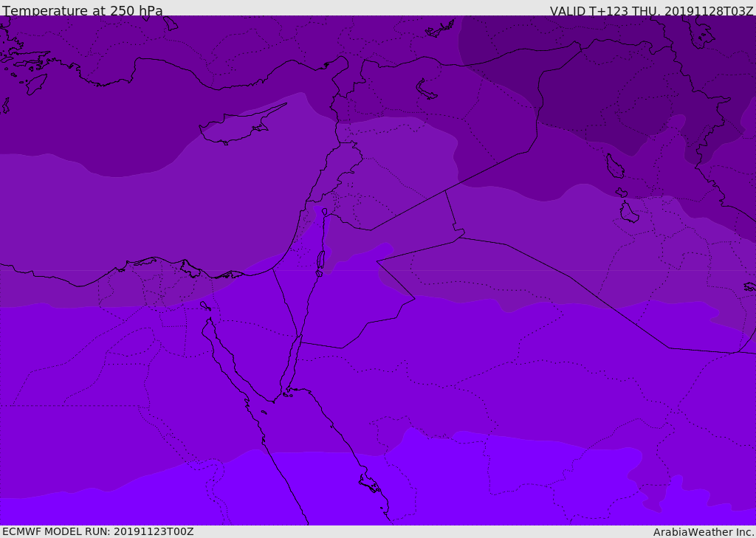Click the 'VALID T+123 THU. 20191128T03Z' label
The image size is (756, 538).
tap(651, 11)
